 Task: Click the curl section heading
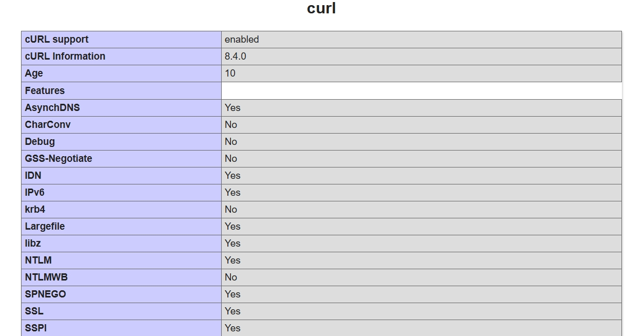point(321,9)
